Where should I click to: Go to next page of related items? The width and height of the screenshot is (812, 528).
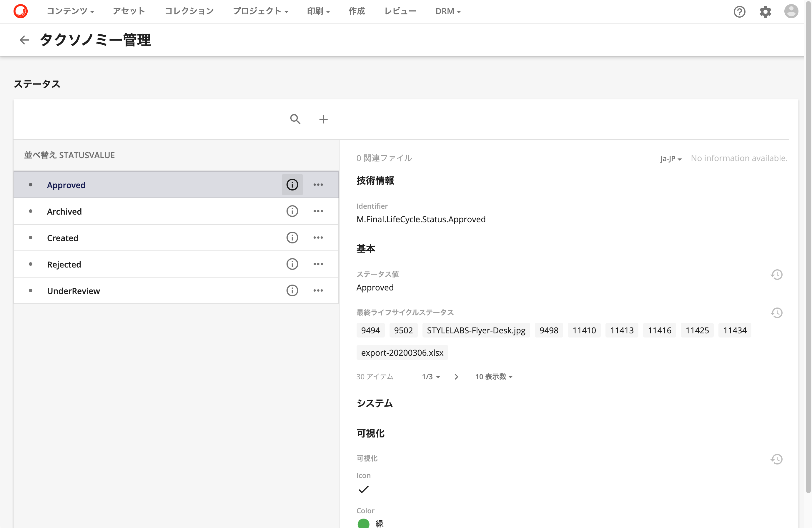point(457,377)
